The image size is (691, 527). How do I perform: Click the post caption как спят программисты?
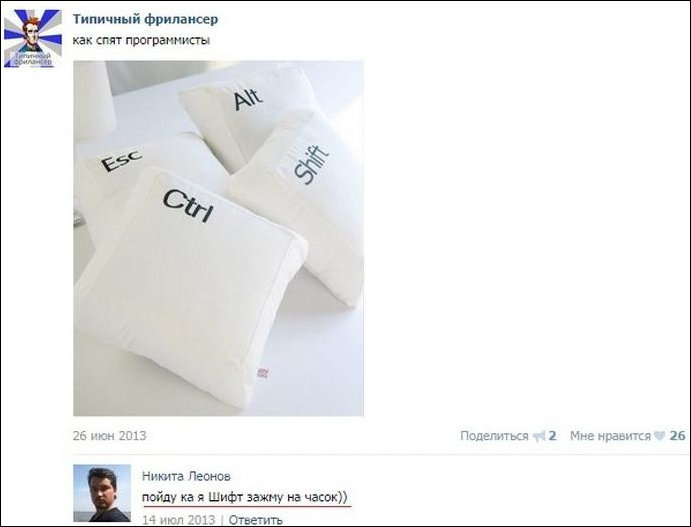[141, 41]
